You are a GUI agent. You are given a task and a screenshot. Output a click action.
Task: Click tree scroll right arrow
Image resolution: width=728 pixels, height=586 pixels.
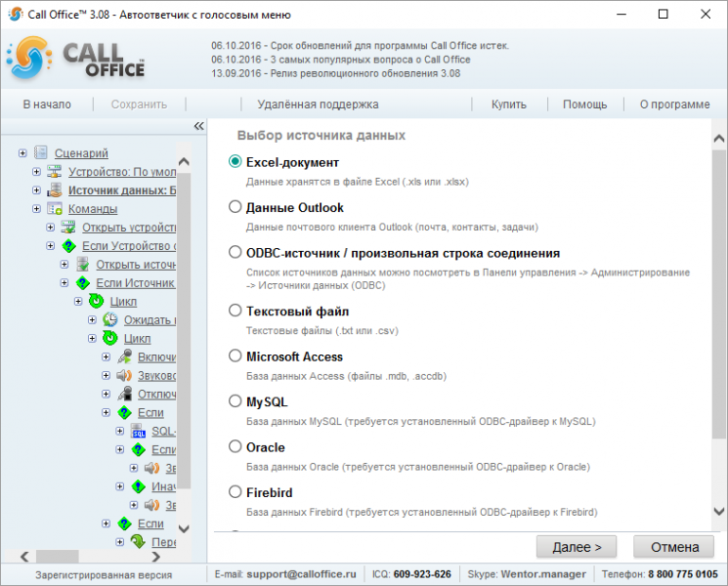156,556
